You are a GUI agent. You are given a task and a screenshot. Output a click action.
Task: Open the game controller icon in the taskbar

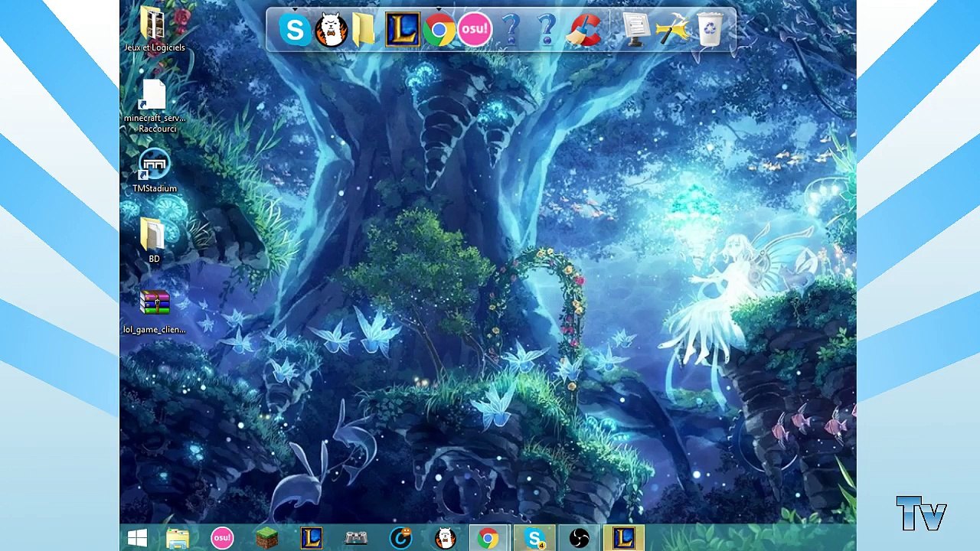click(356, 538)
